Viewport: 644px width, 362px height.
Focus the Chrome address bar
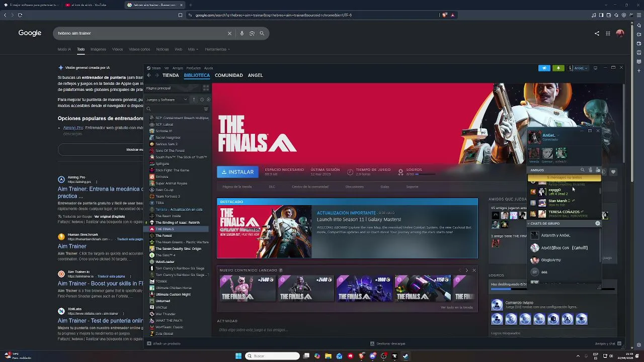pos(312,15)
